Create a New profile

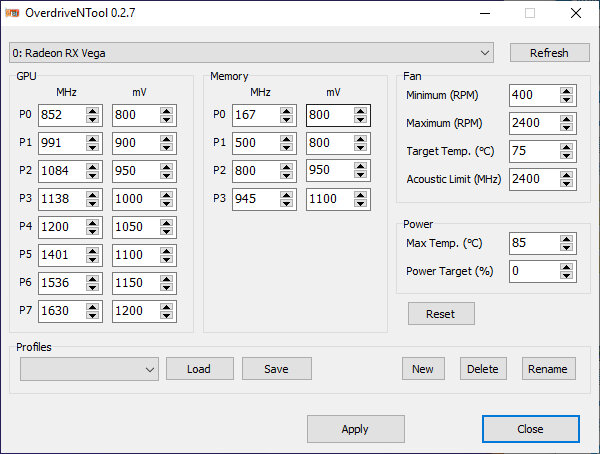[x=423, y=369]
